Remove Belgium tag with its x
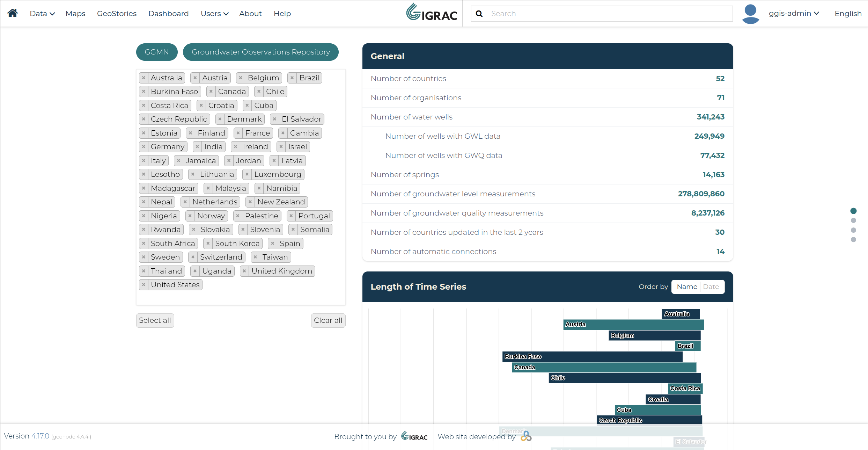 click(241, 78)
